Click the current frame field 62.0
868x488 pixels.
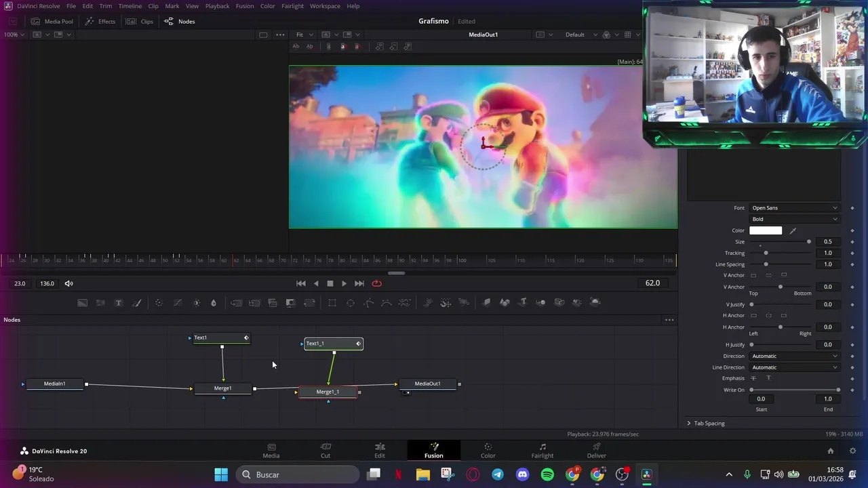pyautogui.click(x=652, y=283)
